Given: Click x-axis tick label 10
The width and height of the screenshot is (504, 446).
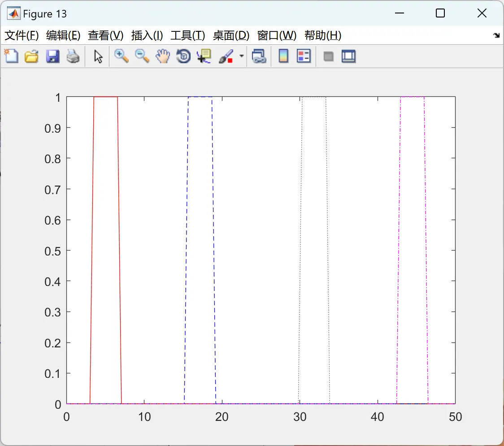Looking at the screenshot, I should pos(144,417).
